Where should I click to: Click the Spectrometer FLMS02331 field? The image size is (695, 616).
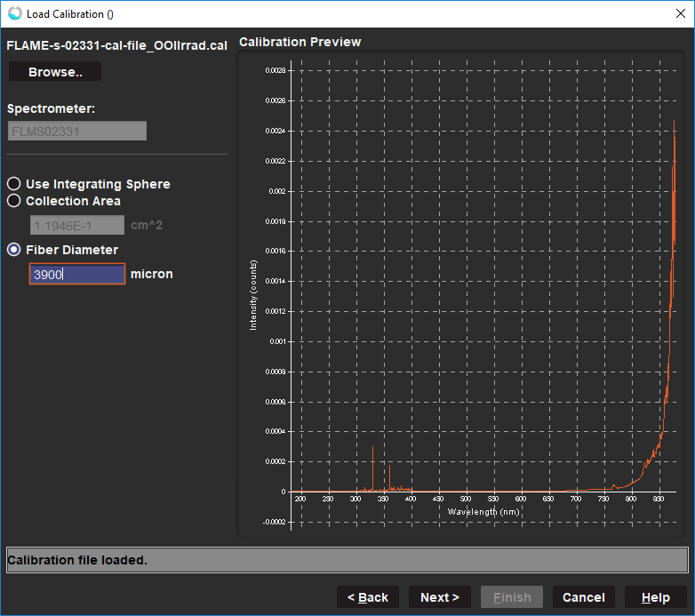76,132
